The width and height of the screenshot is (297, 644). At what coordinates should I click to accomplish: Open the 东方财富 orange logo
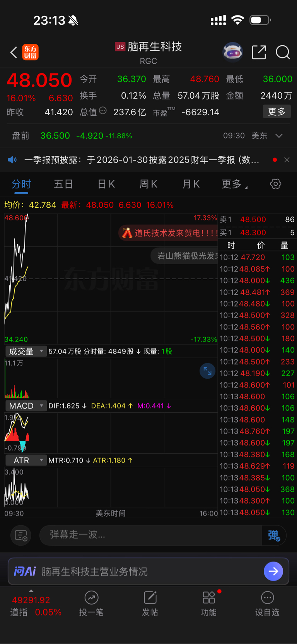[31, 52]
